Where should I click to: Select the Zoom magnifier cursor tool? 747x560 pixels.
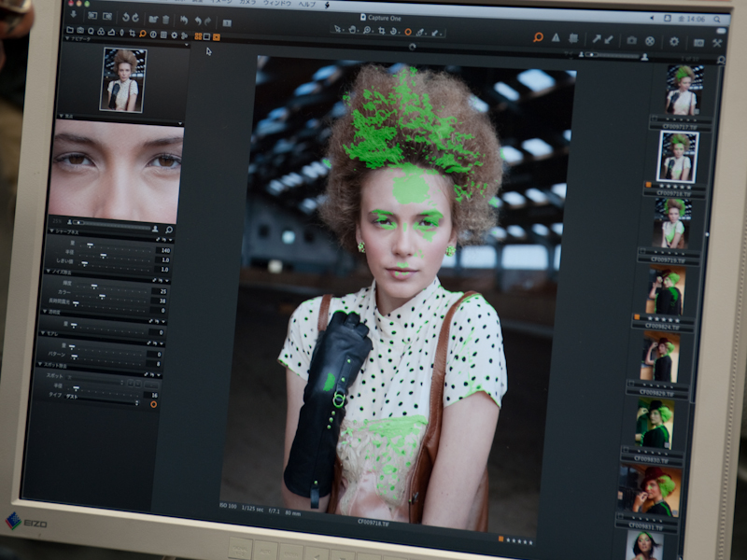(x=367, y=30)
